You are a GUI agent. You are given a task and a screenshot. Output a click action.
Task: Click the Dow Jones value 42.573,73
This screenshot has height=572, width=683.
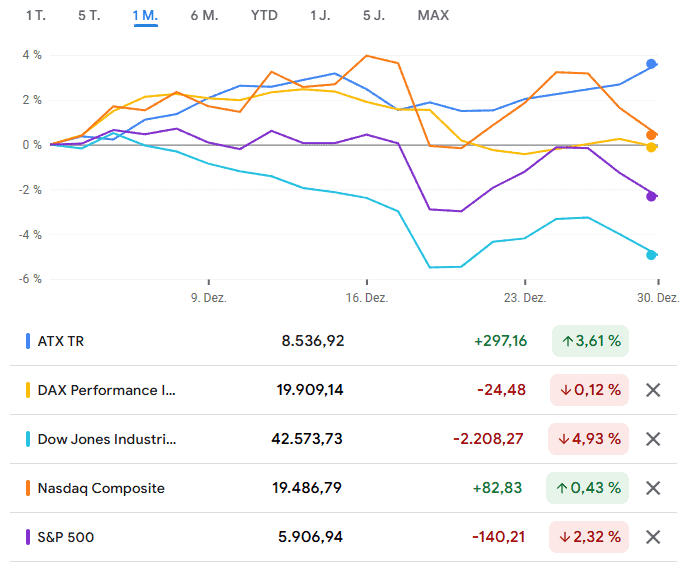pos(307,439)
